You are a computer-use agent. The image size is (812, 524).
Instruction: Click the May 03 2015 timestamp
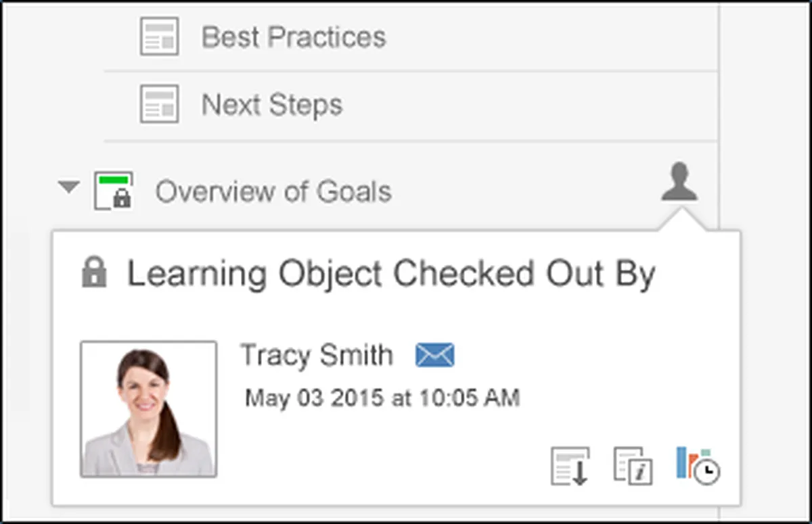click(x=382, y=398)
